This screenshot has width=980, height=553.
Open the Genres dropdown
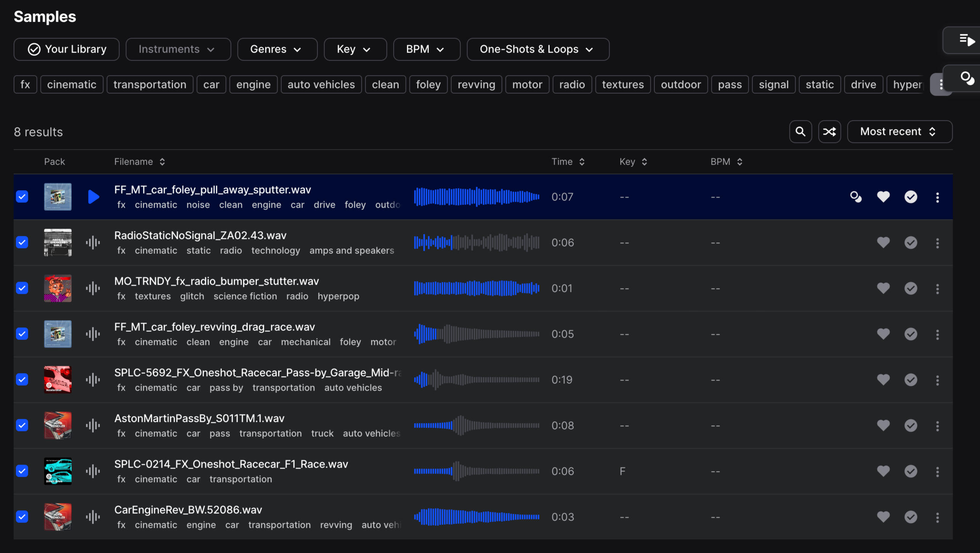pos(277,49)
